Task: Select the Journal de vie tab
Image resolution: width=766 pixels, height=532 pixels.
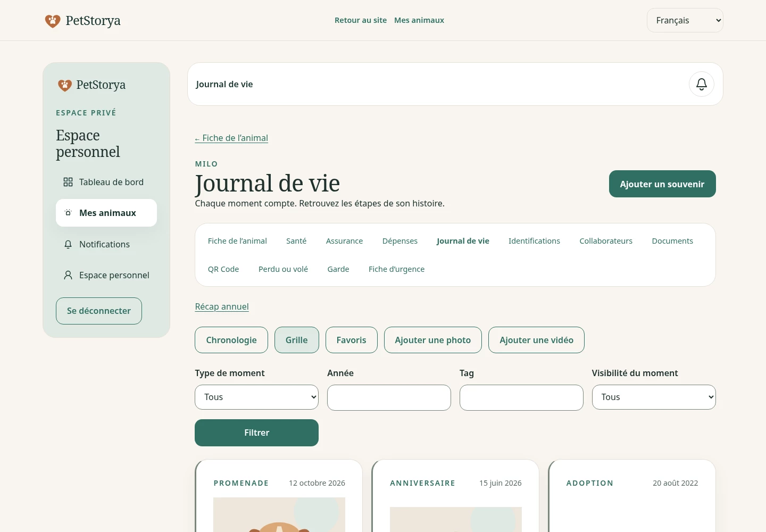Action: point(463,241)
